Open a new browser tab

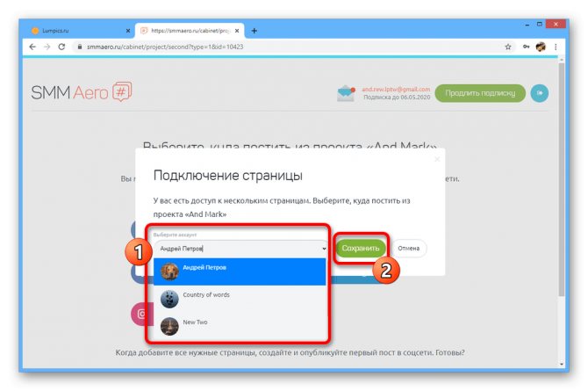[255, 31]
